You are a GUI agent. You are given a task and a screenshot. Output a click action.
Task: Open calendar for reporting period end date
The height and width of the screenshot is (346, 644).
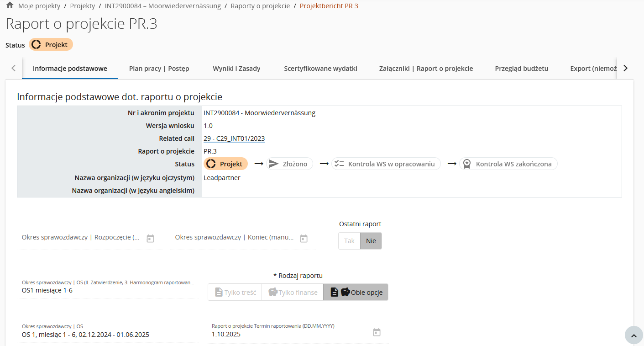[304, 238]
